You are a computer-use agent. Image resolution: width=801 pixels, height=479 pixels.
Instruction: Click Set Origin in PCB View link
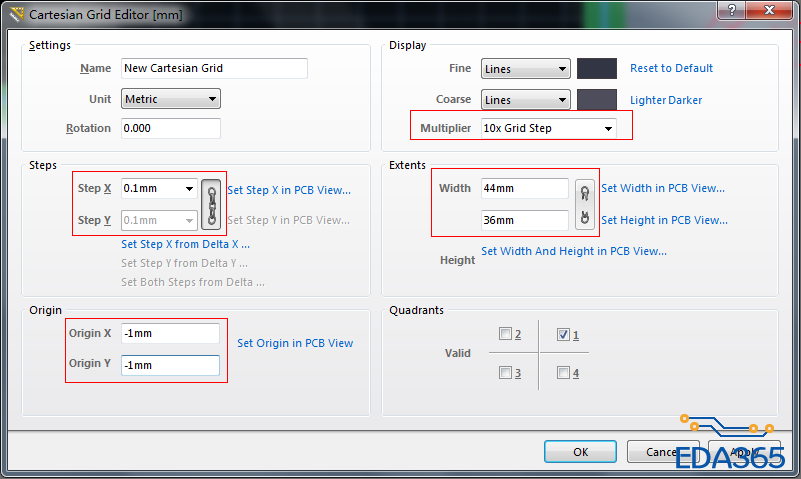click(295, 343)
